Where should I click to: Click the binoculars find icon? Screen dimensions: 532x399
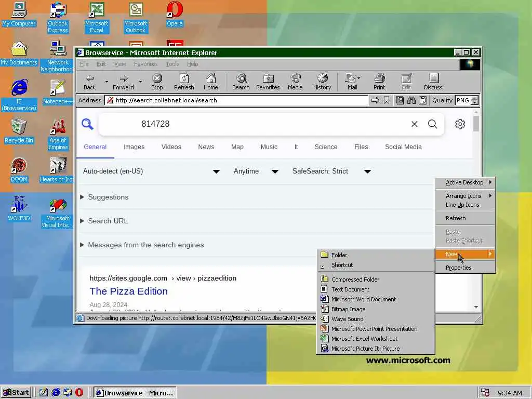click(x=411, y=100)
